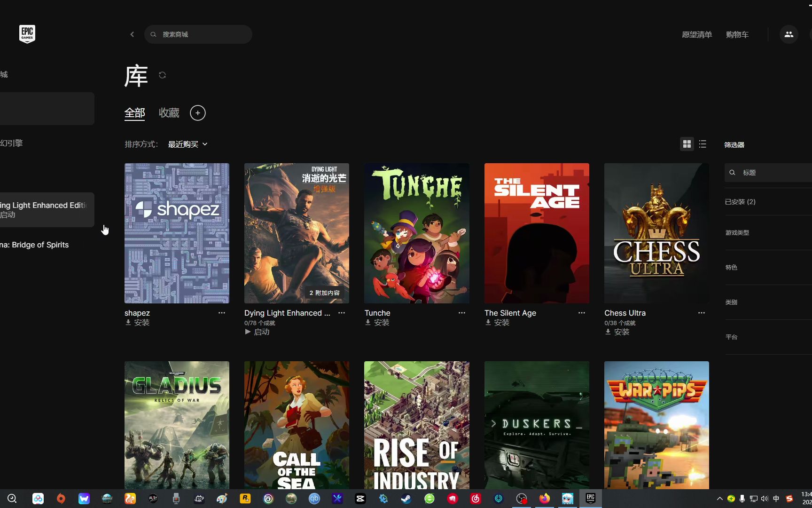The image size is (812, 508).
Task: Open The Silent Age cover
Action: [x=537, y=233]
